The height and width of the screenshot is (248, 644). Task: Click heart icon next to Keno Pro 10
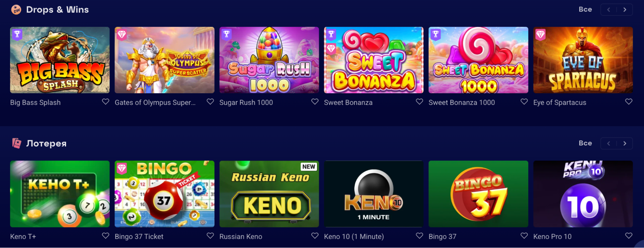[x=629, y=236]
